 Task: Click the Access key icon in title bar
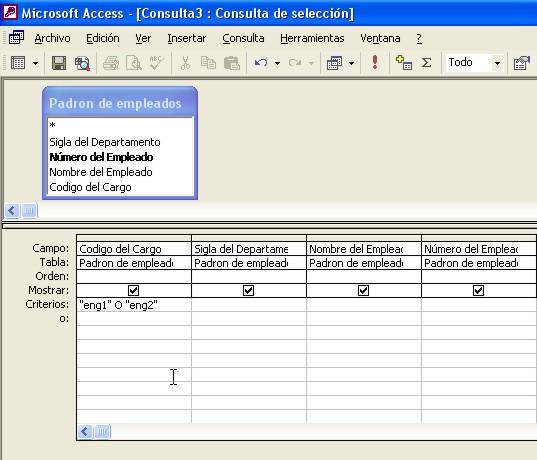click(10, 12)
